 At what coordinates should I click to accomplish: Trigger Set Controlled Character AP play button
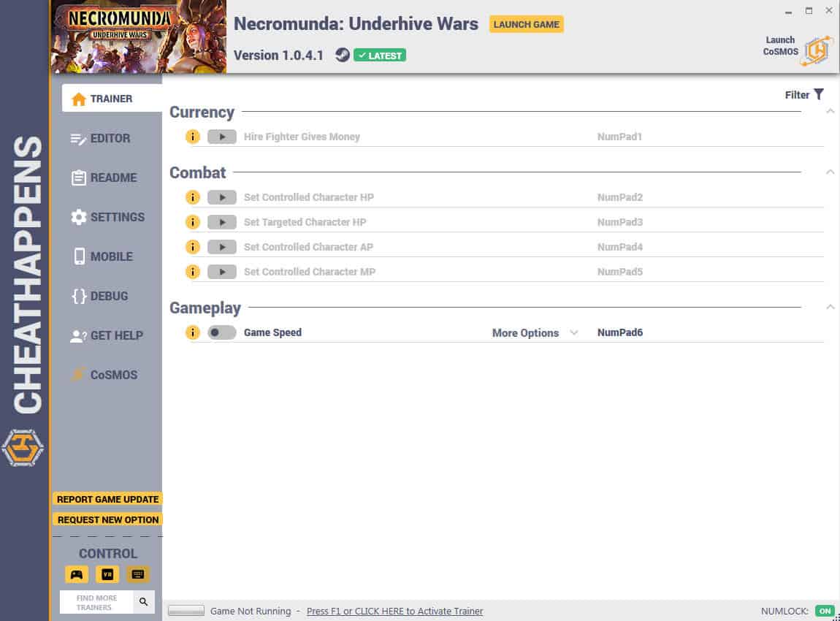click(x=222, y=247)
